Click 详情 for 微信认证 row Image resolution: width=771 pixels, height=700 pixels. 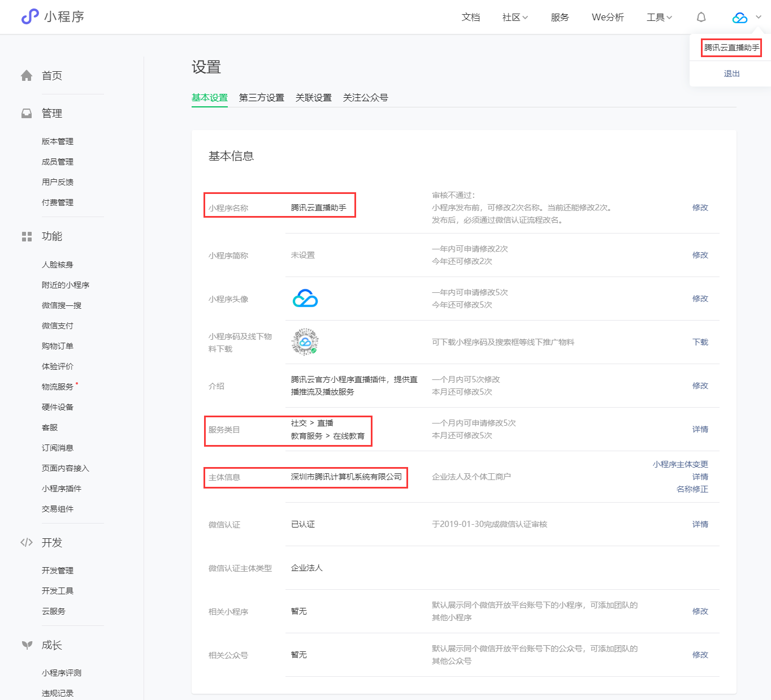click(700, 524)
